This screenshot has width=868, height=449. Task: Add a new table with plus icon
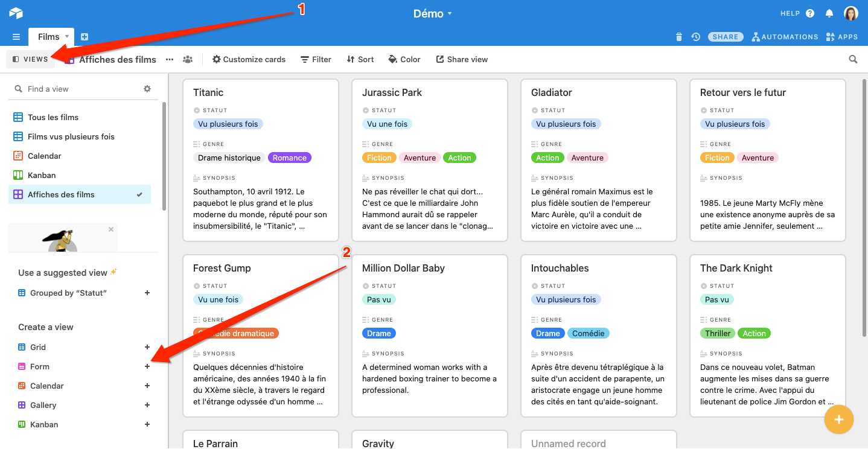(x=85, y=37)
